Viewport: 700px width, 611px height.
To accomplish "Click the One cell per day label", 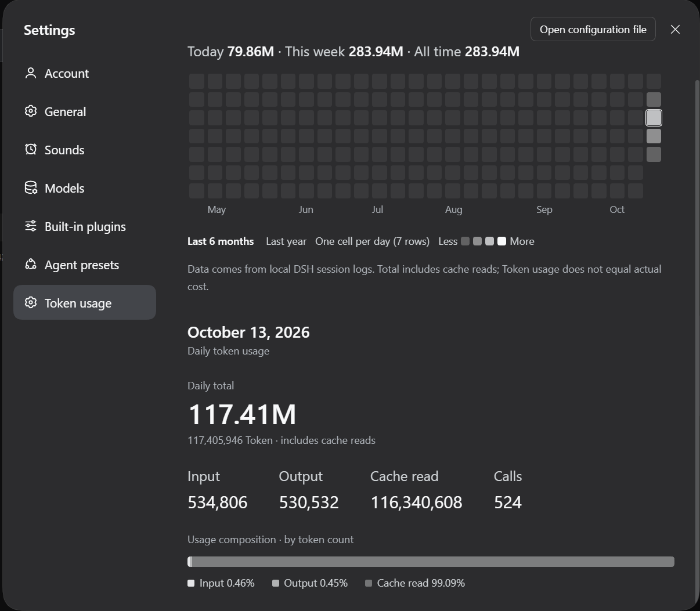I will [x=372, y=241].
